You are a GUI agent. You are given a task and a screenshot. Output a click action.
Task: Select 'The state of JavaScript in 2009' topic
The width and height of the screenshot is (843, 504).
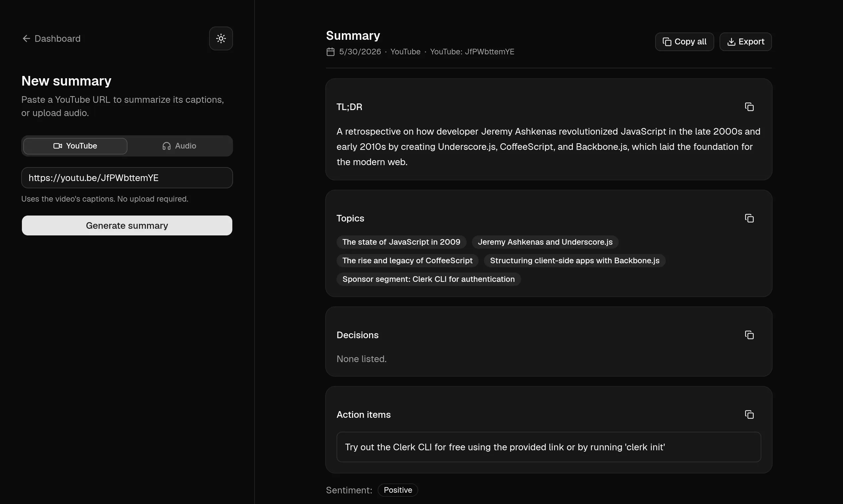click(401, 242)
